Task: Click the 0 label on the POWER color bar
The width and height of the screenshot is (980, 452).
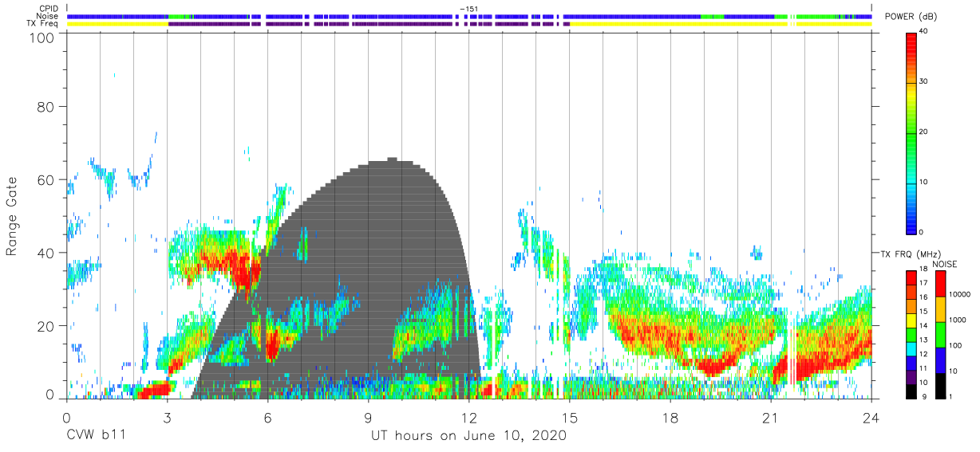Action: pyautogui.click(x=922, y=232)
